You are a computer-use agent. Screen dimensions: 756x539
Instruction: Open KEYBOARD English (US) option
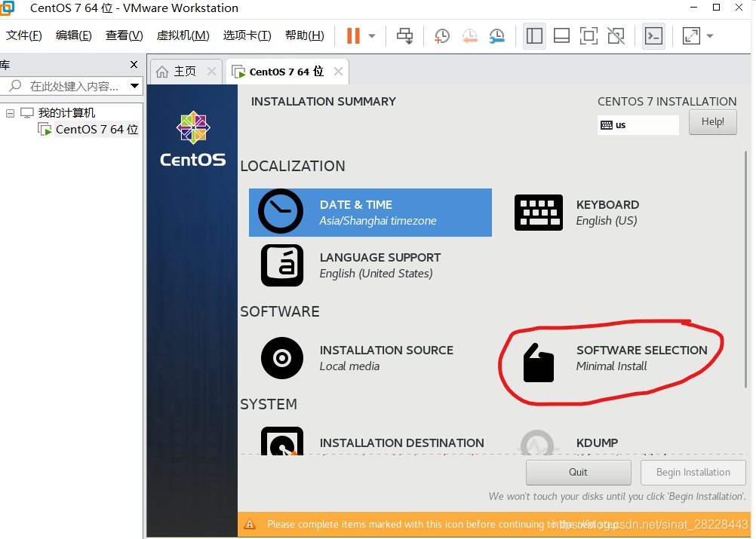[607, 213]
